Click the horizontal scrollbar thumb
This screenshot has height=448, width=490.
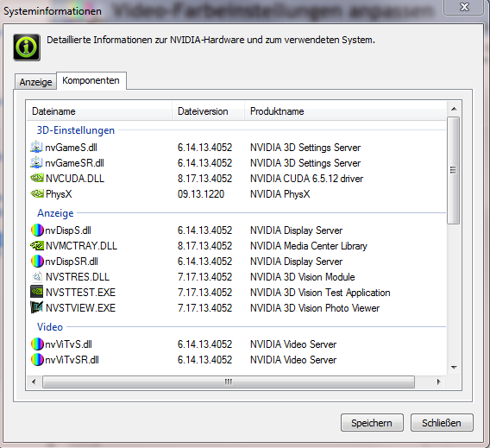229,382
